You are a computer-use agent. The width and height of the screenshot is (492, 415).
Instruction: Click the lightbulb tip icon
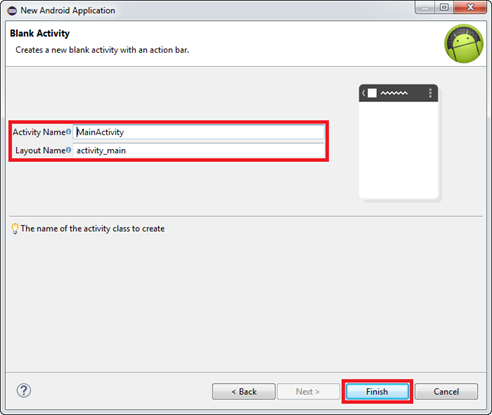click(15, 229)
